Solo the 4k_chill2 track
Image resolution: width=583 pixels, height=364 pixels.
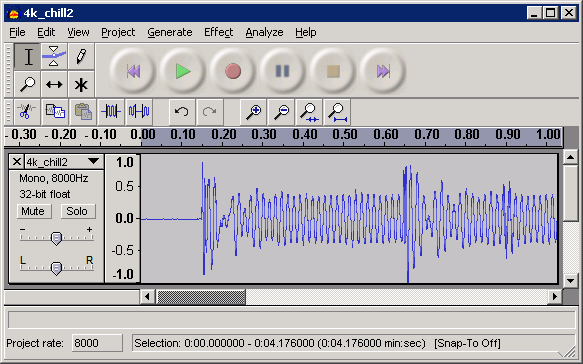(x=78, y=211)
